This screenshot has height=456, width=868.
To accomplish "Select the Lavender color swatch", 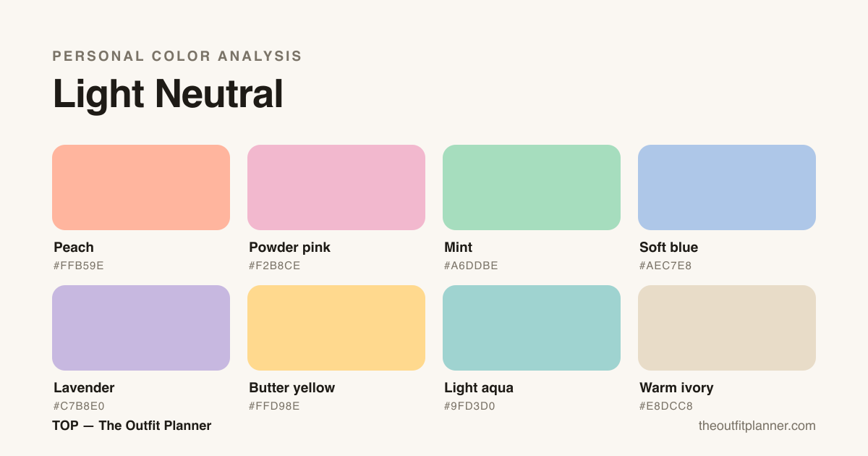I will [141, 328].
